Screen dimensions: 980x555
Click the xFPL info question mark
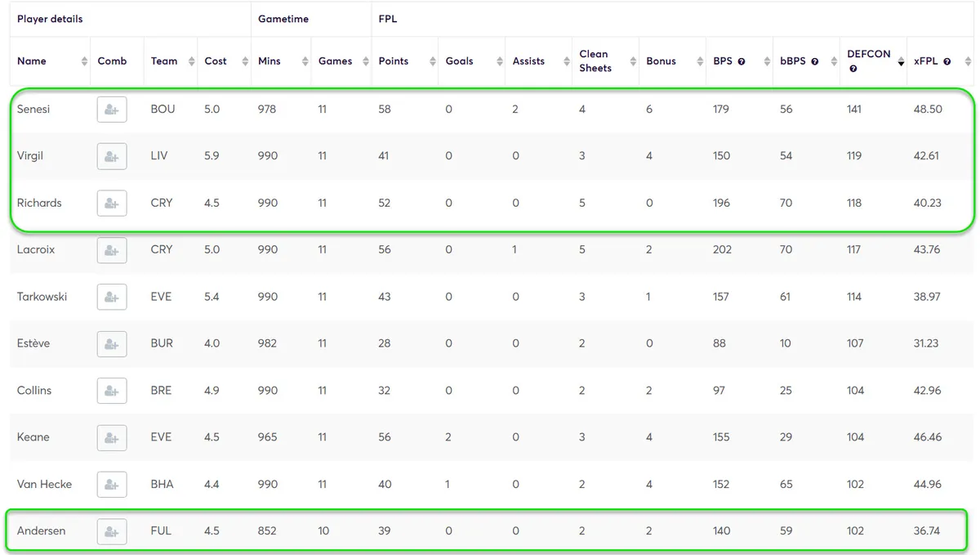(947, 62)
